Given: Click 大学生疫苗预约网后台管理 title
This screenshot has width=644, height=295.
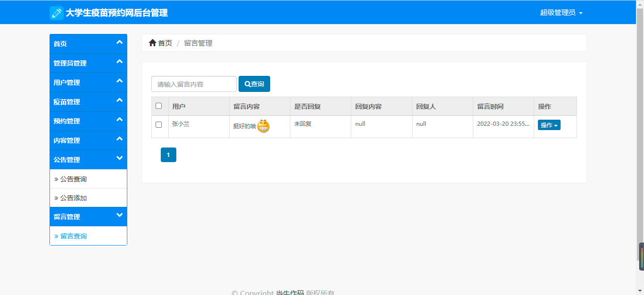Looking at the screenshot, I should (x=116, y=13).
